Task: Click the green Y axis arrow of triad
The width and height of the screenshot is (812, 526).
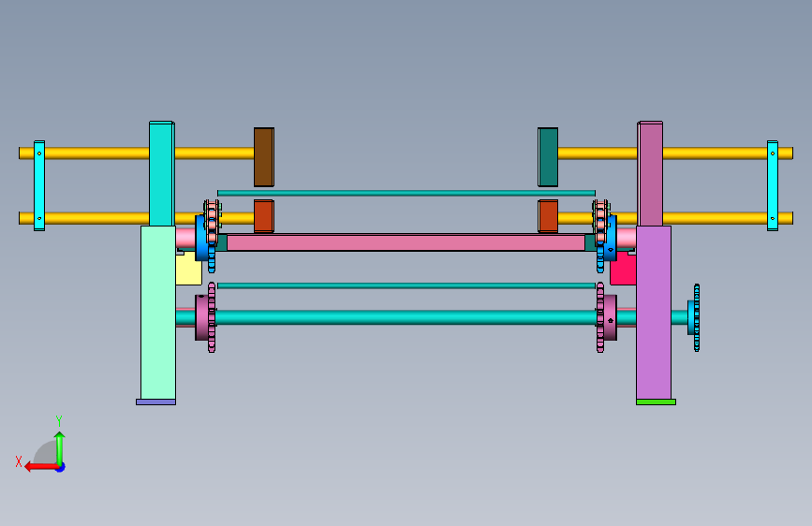Action: (60, 449)
